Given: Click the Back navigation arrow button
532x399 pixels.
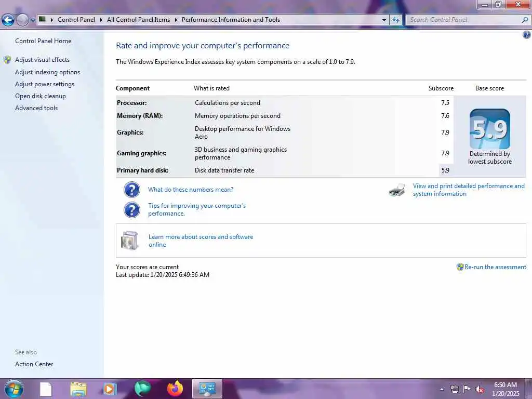Looking at the screenshot, I should (x=8, y=20).
